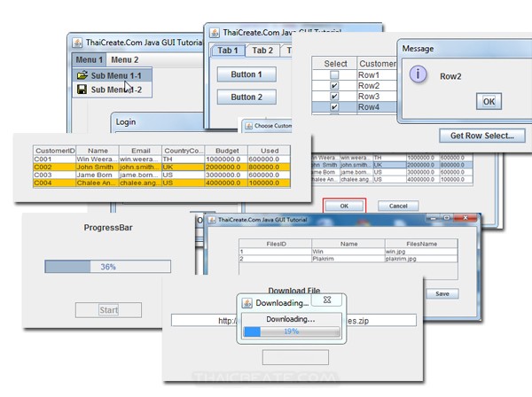
Task: Click the Java icon in the menu window title
Action: coord(78,43)
